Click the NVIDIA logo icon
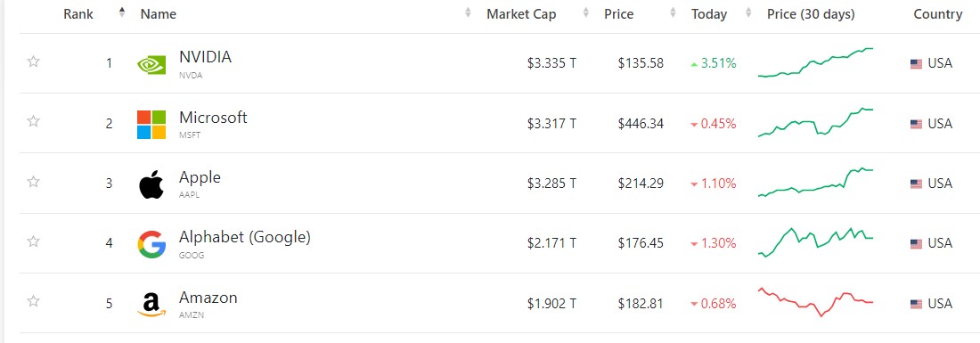Screen dimensions: 980x343 pos(151,63)
